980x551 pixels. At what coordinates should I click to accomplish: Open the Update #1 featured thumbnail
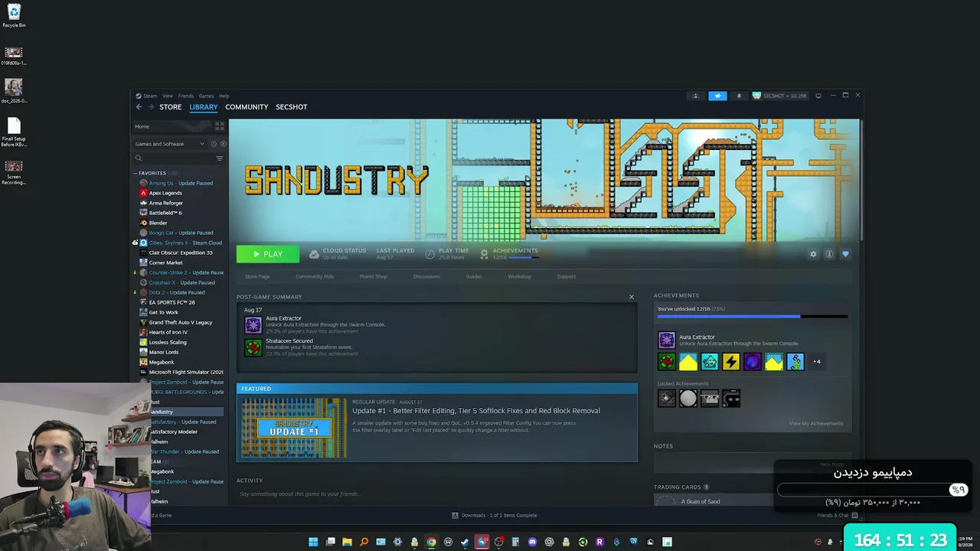(x=294, y=428)
